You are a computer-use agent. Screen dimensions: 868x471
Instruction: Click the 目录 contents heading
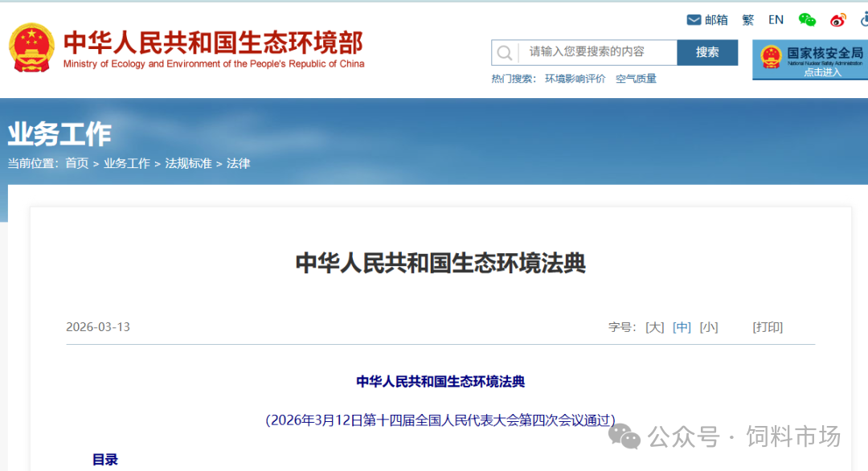pos(105,460)
